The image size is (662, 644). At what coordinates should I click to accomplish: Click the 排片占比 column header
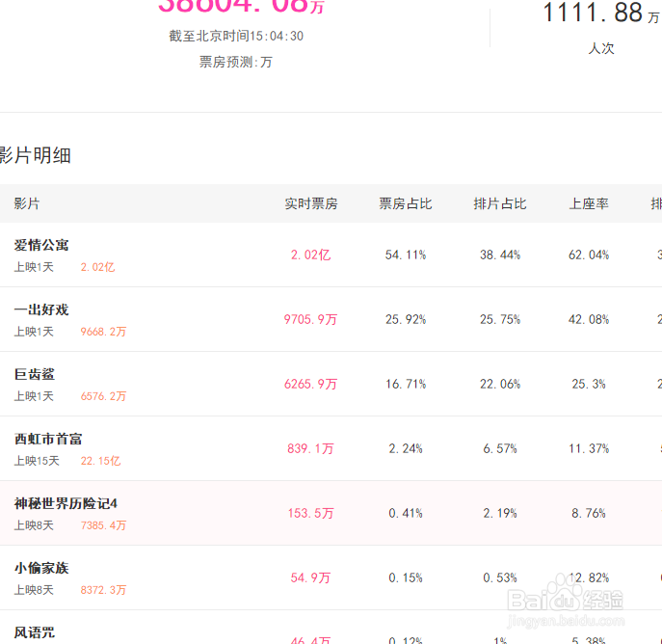pyautogui.click(x=500, y=204)
